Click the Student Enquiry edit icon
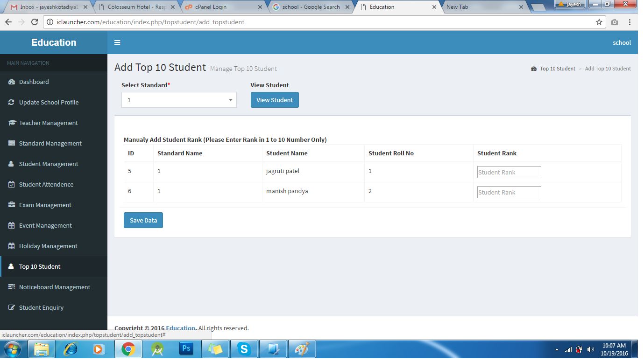This screenshot has width=644, height=362. pos(12,307)
